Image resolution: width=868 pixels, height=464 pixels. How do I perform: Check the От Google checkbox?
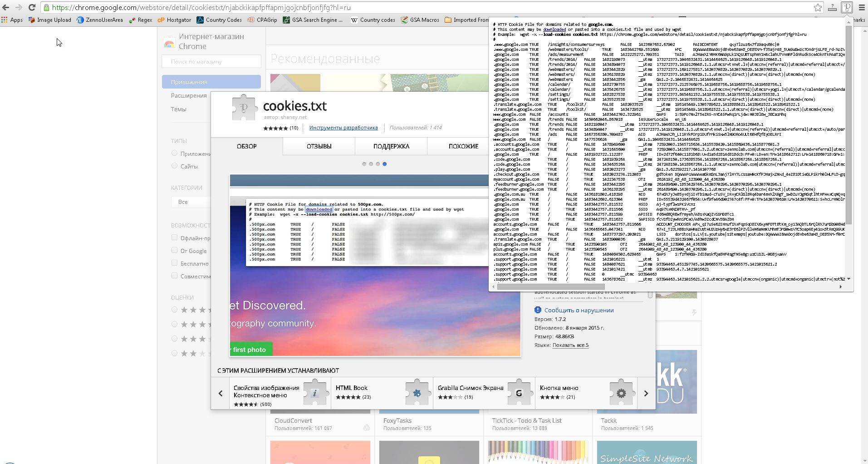174,250
